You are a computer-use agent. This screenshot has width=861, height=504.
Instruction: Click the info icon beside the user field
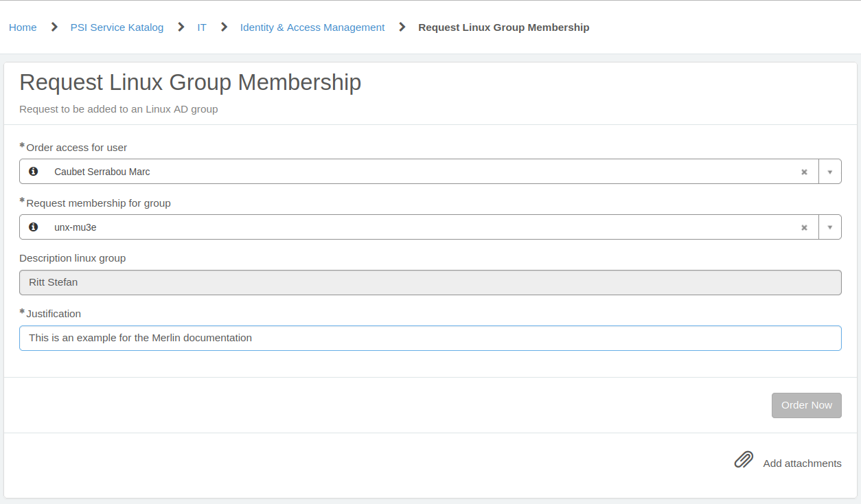(x=33, y=171)
